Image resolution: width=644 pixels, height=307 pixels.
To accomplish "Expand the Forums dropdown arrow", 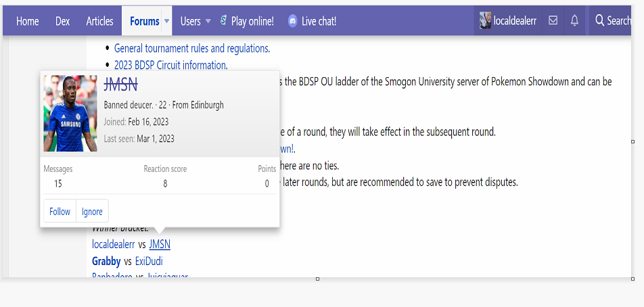I will coord(167,21).
